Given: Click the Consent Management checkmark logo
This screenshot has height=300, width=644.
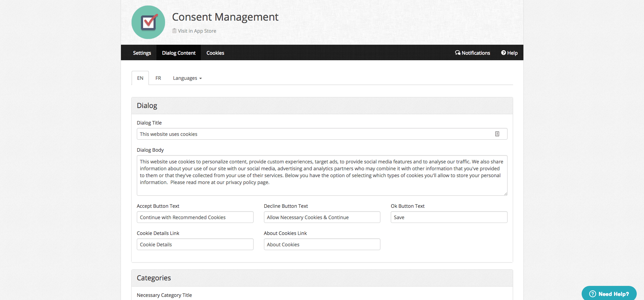Looking at the screenshot, I should [148, 22].
